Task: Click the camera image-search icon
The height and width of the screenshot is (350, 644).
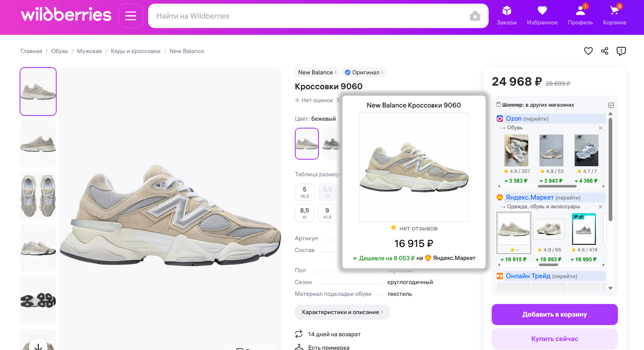Action: pyautogui.click(x=475, y=16)
